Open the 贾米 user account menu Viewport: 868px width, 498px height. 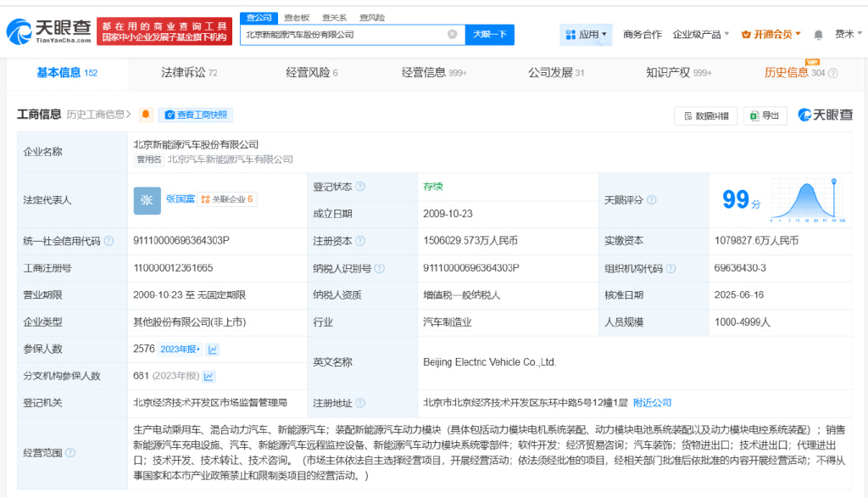tap(848, 34)
